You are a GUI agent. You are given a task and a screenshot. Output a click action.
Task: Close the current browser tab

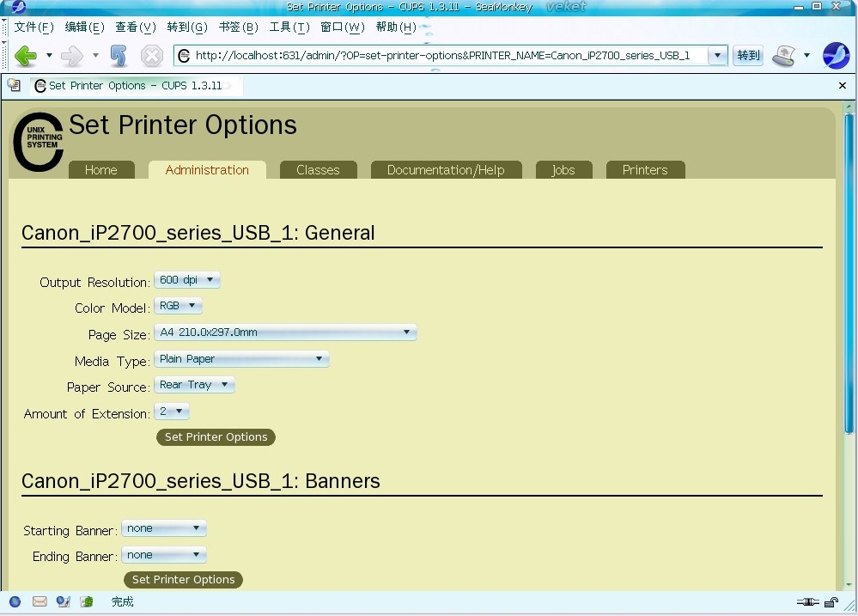tap(843, 85)
